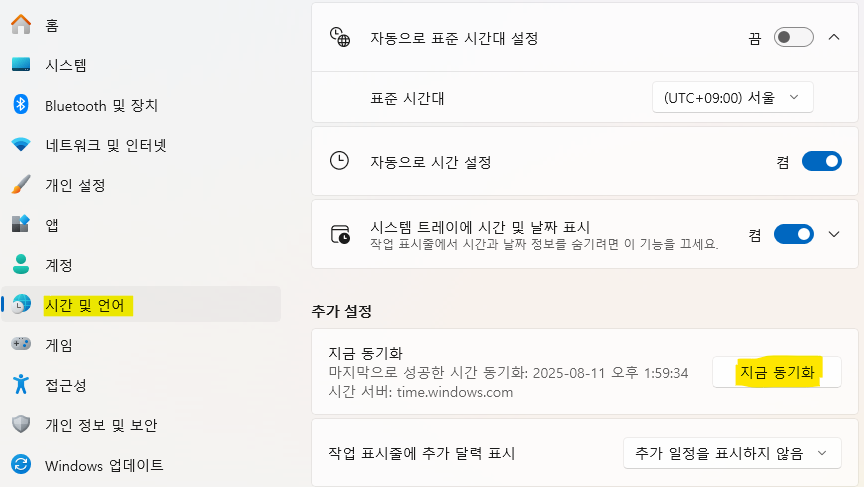This screenshot has width=864, height=487.
Task: Click the Home house icon
Action: click(21, 25)
